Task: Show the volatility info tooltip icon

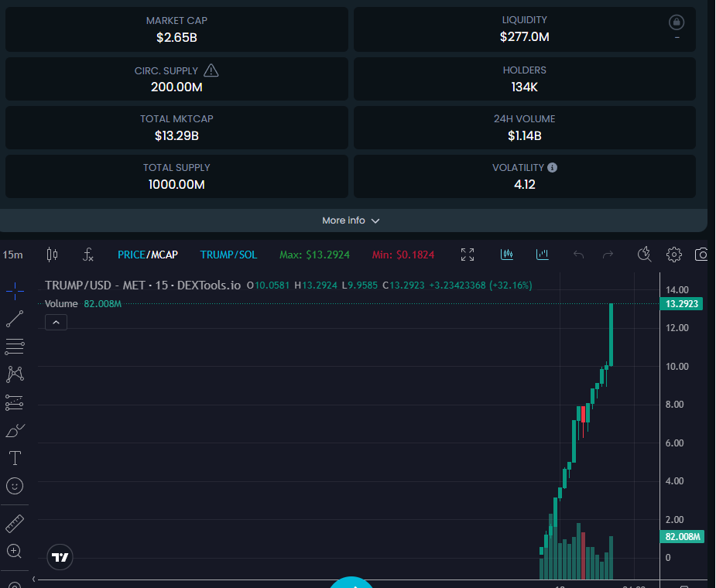Action: tap(552, 168)
